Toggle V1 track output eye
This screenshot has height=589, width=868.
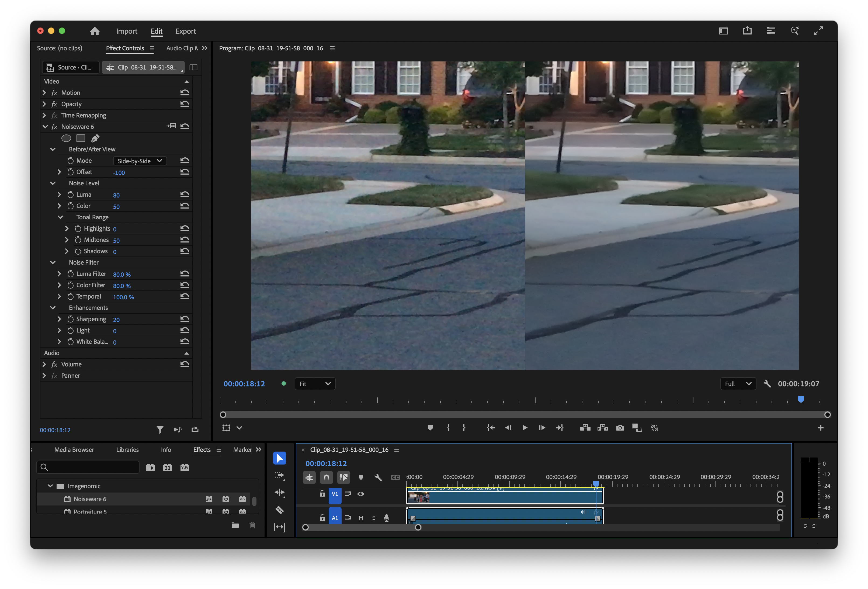click(x=360, y=494)
